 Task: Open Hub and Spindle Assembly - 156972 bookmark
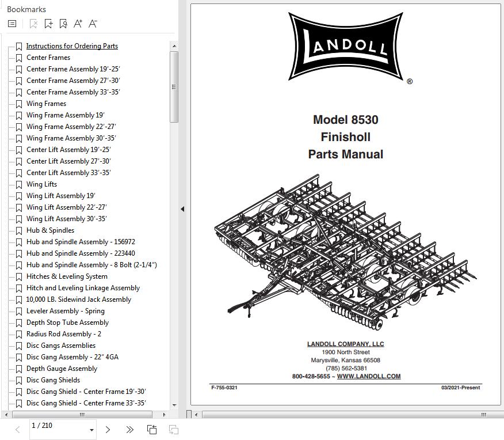point(81,242)
